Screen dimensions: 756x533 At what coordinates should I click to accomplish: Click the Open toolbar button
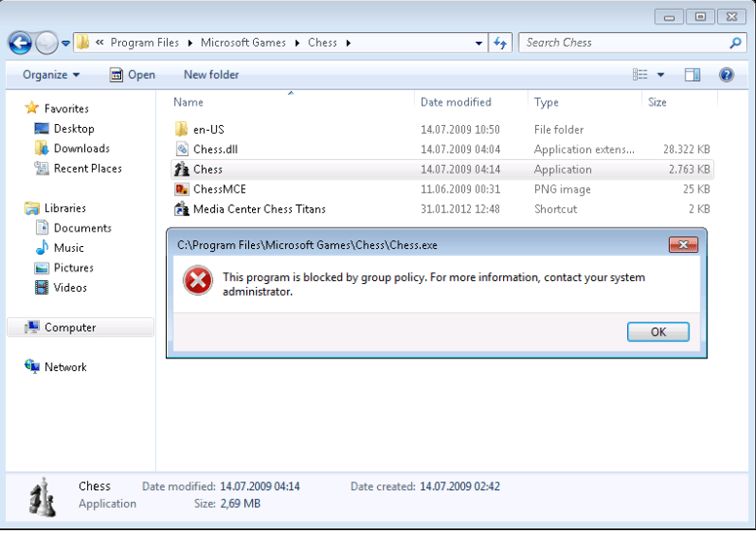click(x=132, y=75)
